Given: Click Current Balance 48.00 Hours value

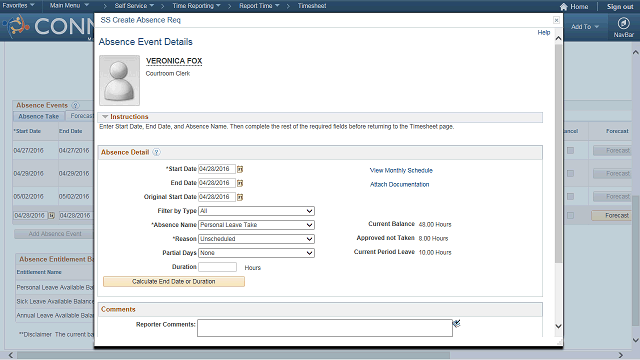Looking at the screenshot, I should (x=435, y=224).
